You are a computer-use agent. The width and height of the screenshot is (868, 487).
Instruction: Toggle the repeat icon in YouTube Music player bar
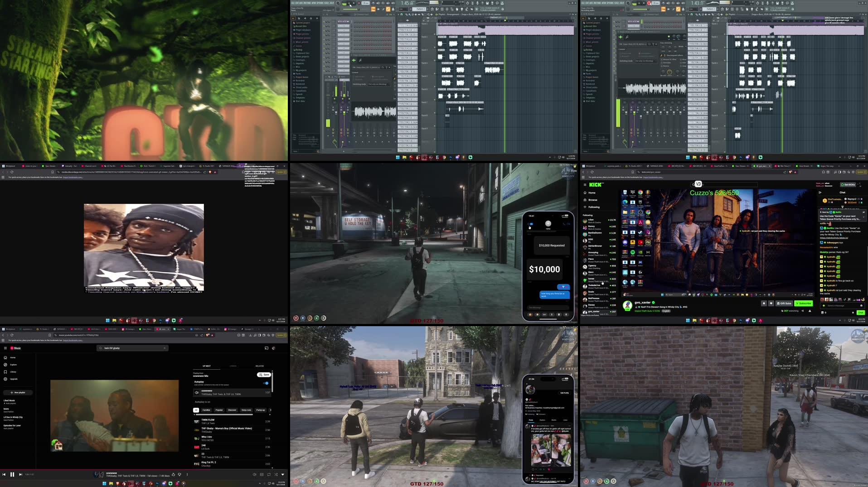click(x=269, y=474)
